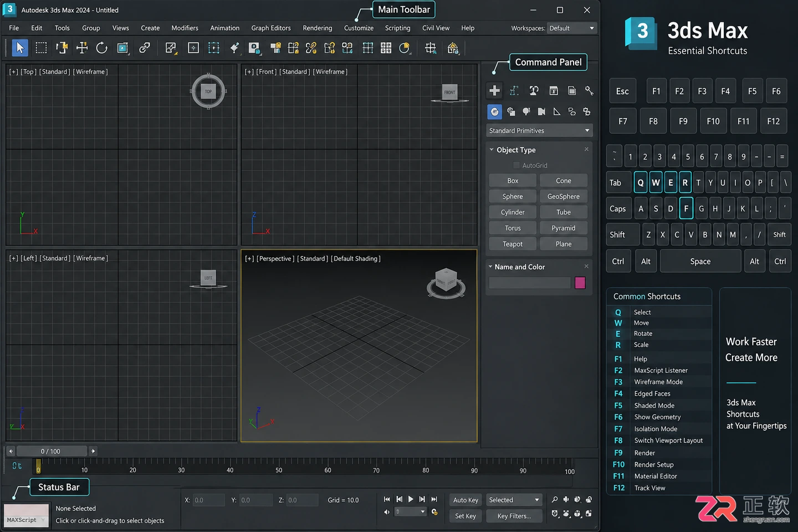Open Wireframe menu in Top viewport
Screen dimensions: 798x532
[91, 72]
